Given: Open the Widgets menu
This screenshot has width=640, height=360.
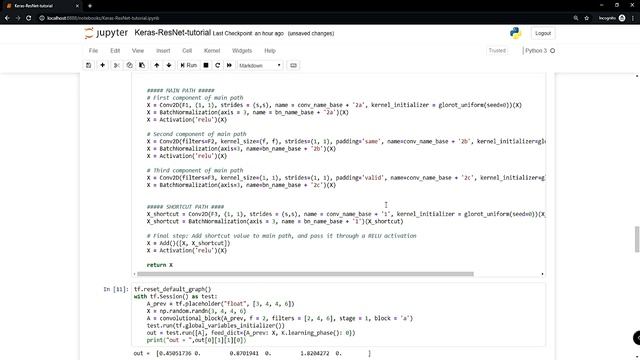Looking at the screenshot, I should click(242, 51).
